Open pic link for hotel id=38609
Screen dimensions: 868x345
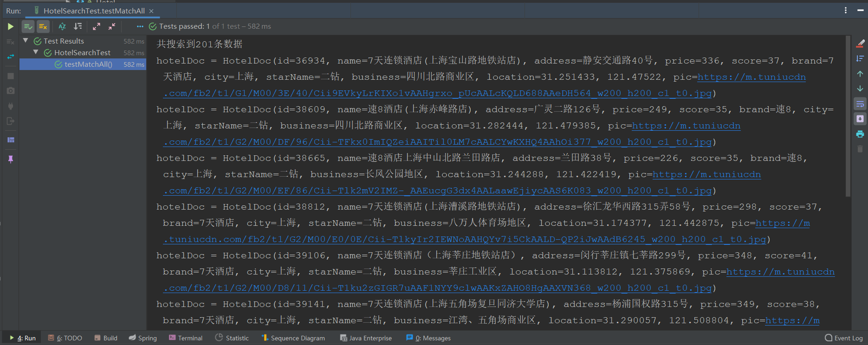pyautogui.click(x=437, y=142)
